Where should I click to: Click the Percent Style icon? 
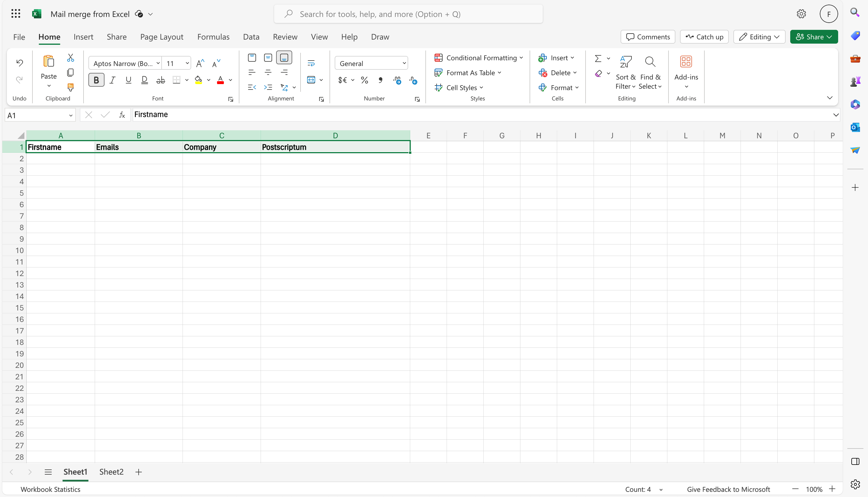click(364, 80)
